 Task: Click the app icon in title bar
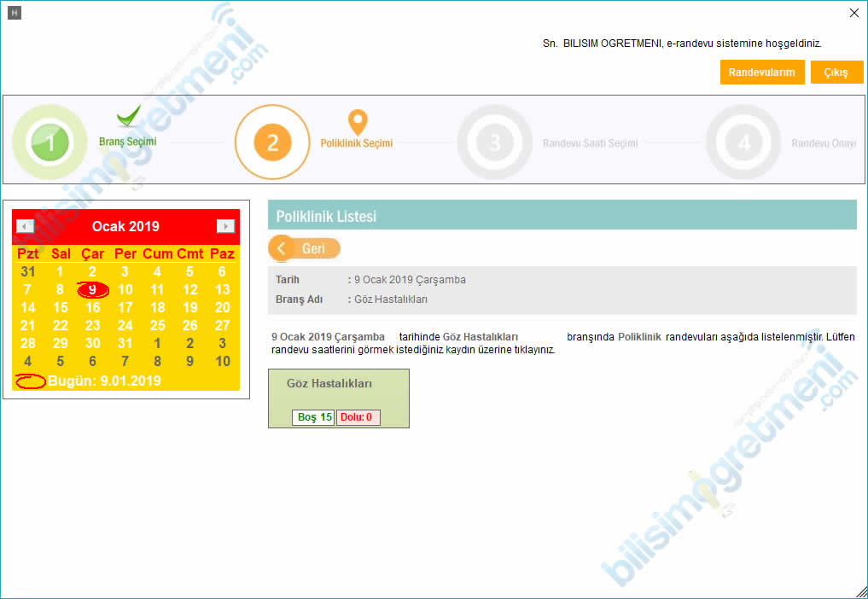(14, 13)
